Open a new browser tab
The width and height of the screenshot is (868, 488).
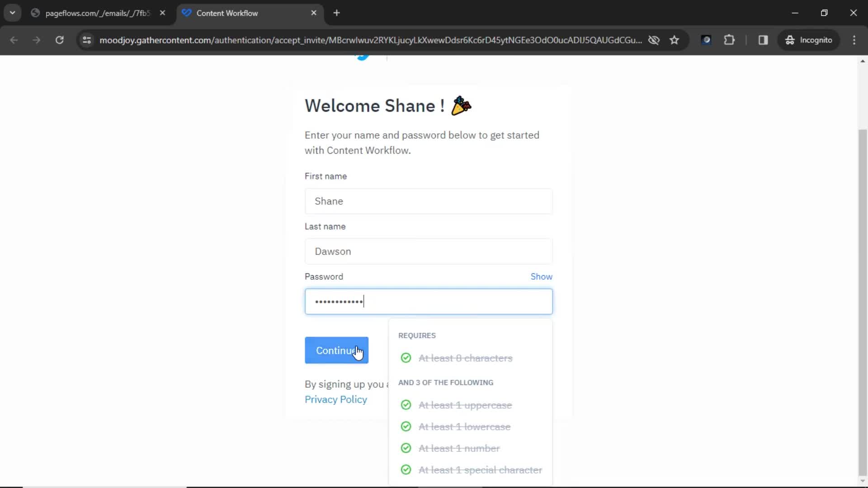pos(336,13)
